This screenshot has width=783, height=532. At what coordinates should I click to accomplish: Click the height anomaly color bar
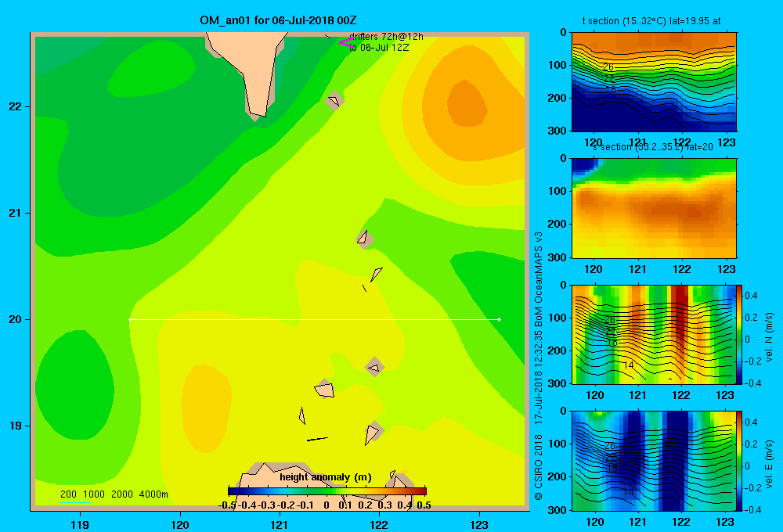click(x=327, y=491)
